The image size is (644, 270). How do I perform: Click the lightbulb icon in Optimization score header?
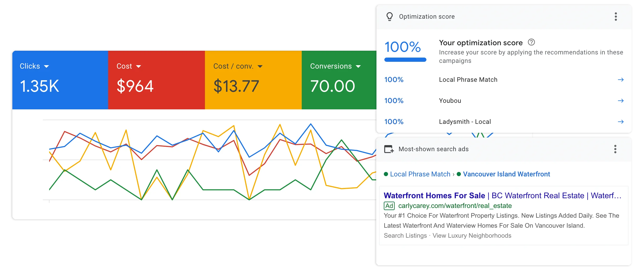389,17
